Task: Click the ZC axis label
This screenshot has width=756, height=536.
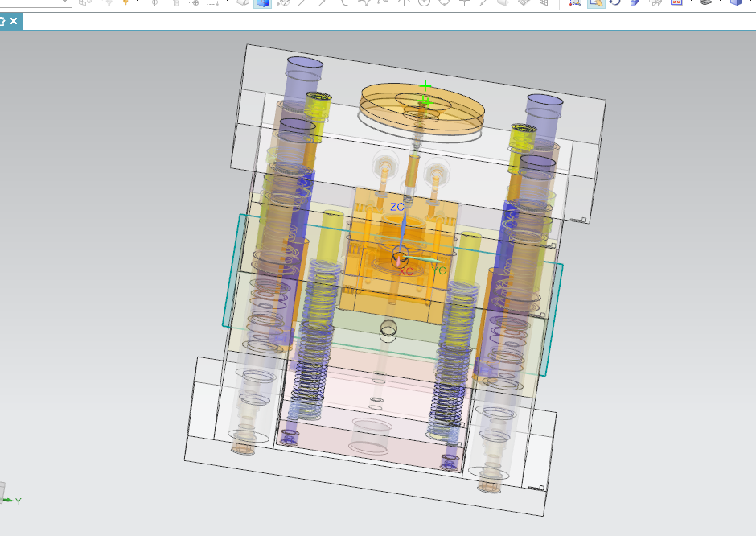Action: click(396, 207)
